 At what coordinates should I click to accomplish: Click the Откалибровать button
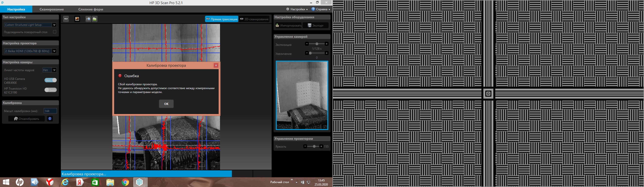tap(27, 119)
